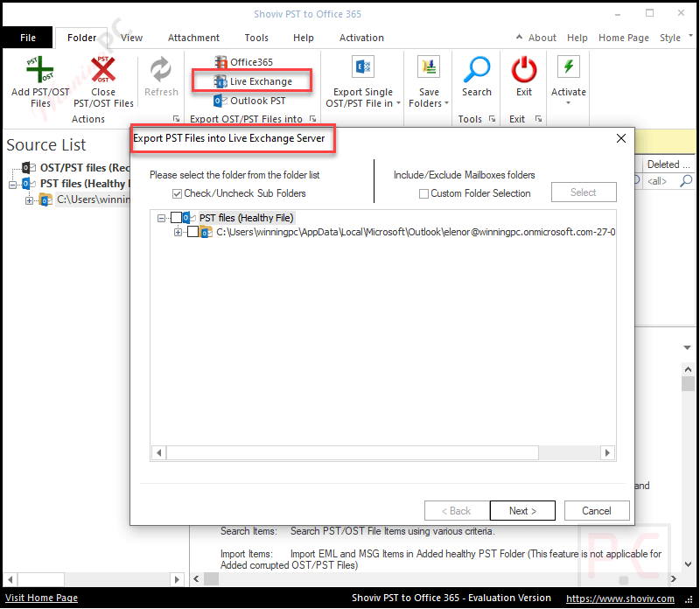Open the Help ribbon tab
Image resolution: width=700 pixels, height=609 pixels.
click(303, 38)
